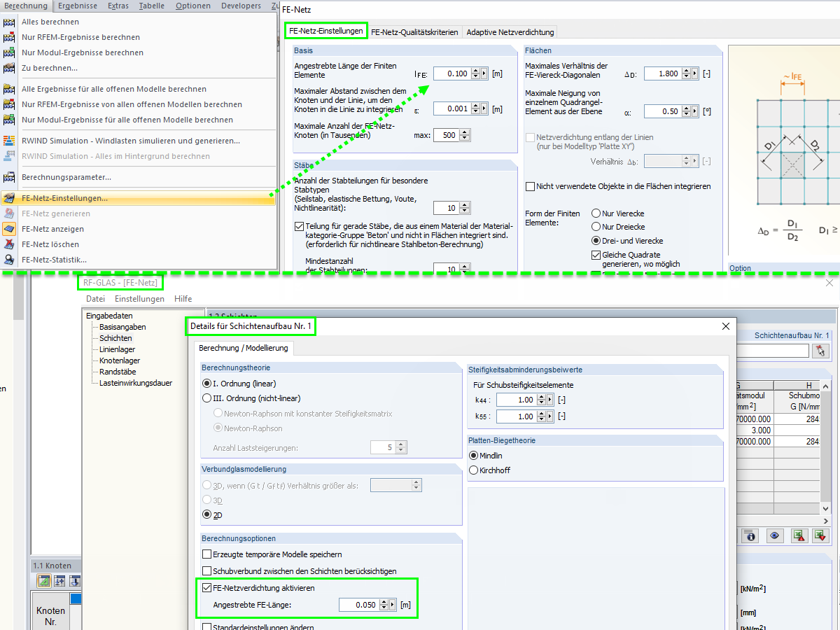Select Schichten in Eingabedaten tree
840x630 pixels.
pos(115,338)
